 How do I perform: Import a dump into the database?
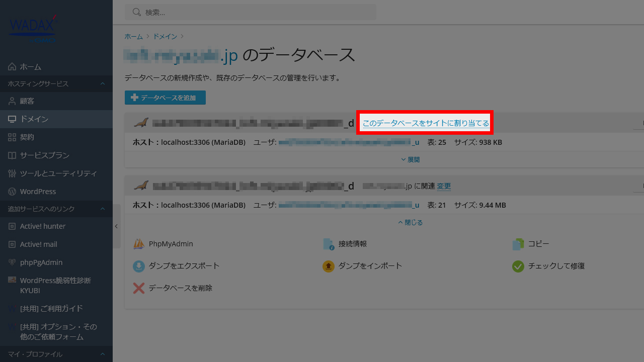click(370, 266)
